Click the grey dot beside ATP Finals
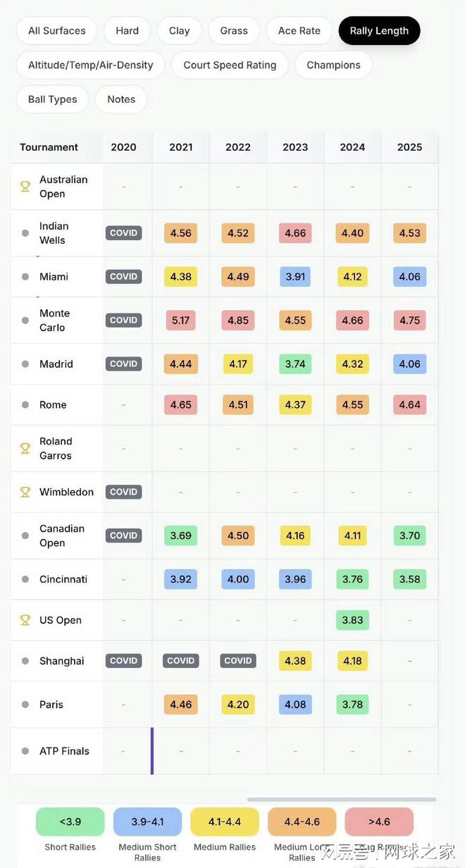The height and width of the screenshot is (868, 465). [25, 751]
